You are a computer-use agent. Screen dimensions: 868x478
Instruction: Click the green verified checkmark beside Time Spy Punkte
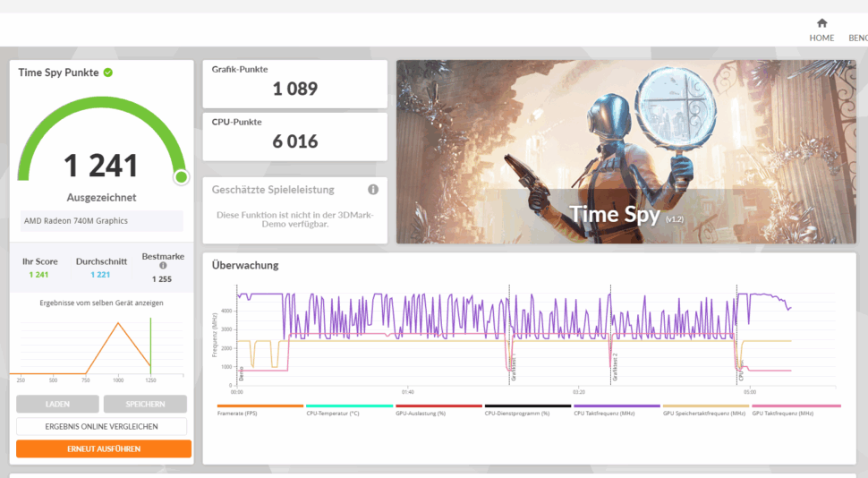click(x=108, y=73)
